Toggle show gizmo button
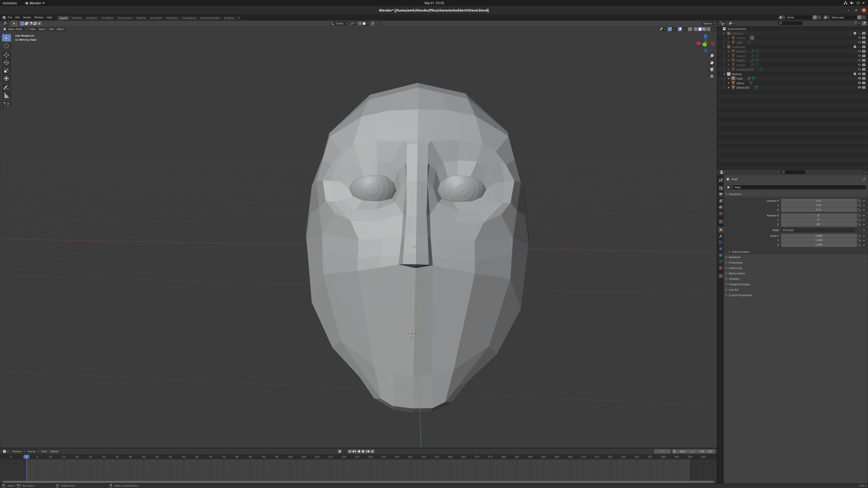This screenshot has height=488, width=868. point(670,29)
